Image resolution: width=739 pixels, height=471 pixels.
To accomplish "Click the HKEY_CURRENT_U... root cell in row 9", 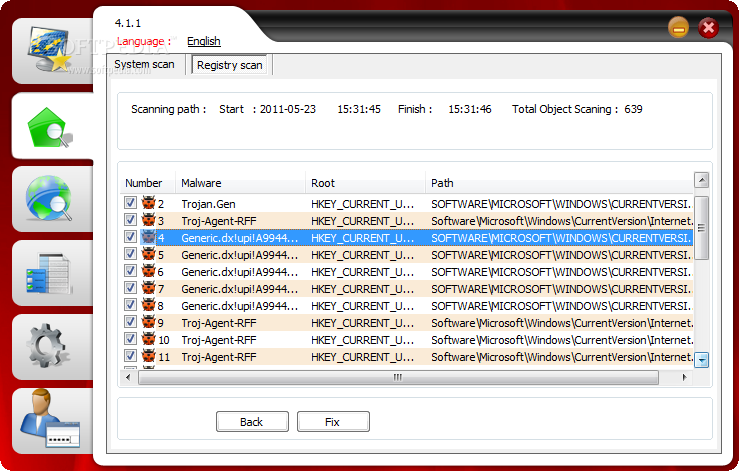I will pos(362,322).
